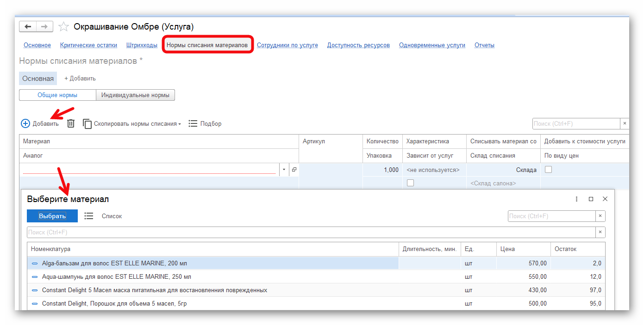Click the Добавить button with plus
The width and height of the screenshot is (644, 325).
[40, 123]
